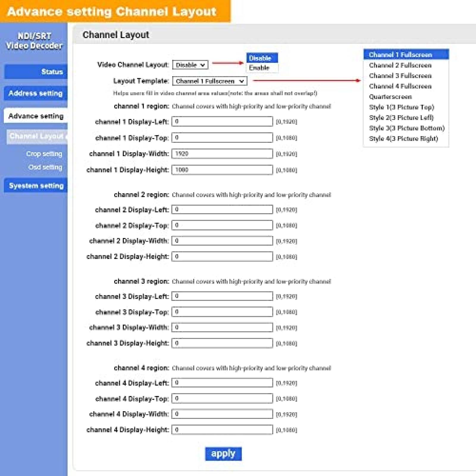Open the Address setting page
The width and height of the screenshot is (476, 476).
coord(36,93)
